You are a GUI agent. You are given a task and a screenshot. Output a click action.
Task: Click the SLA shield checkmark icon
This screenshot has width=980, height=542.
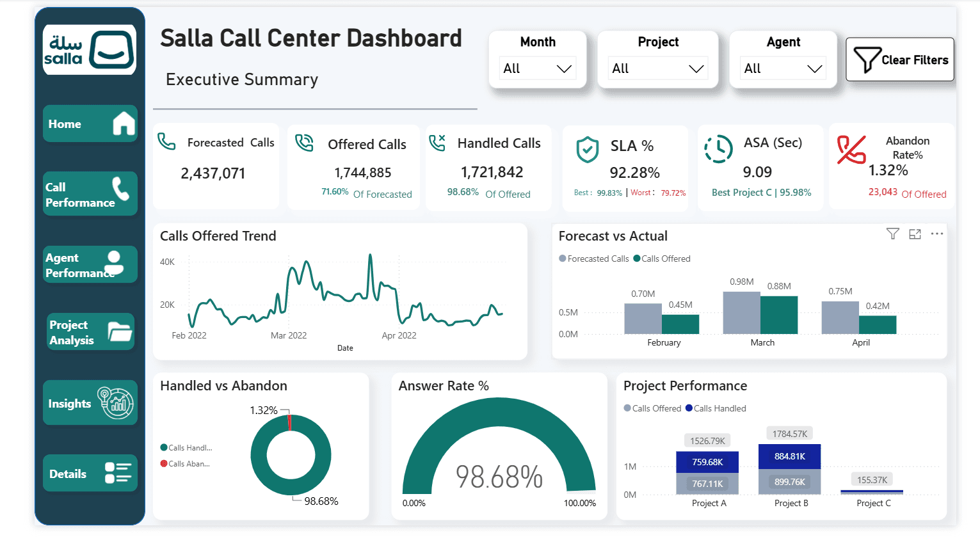[588, 150]
